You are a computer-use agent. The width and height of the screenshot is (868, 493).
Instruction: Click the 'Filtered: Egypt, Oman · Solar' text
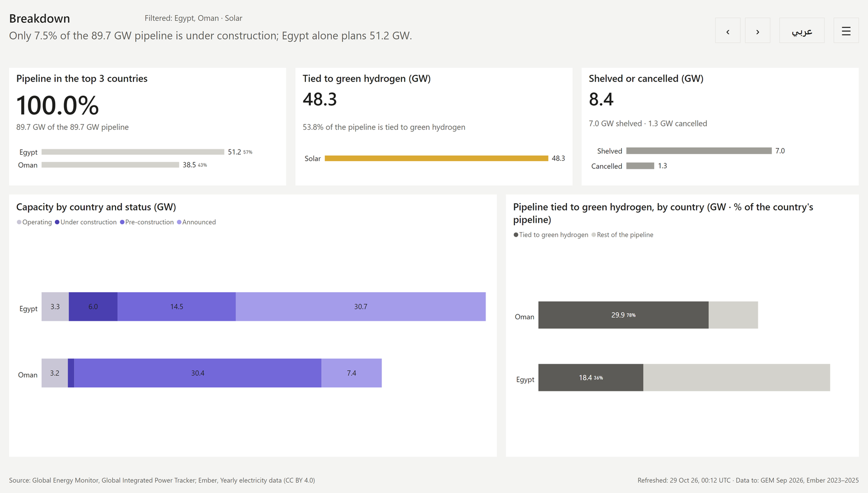coord(193,18)
